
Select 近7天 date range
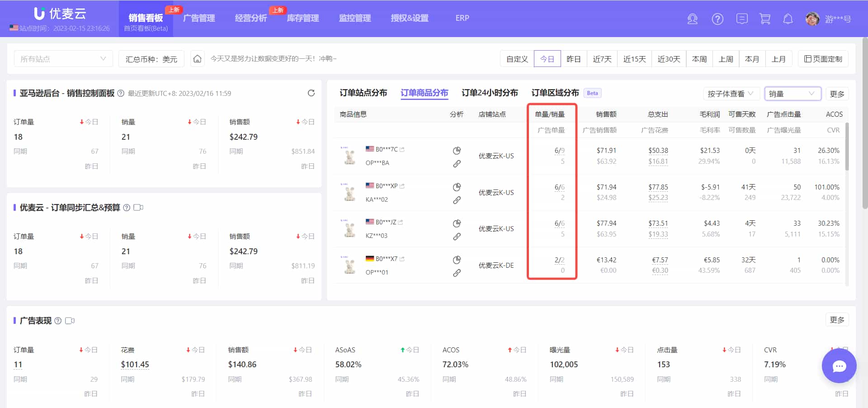[602, 59]
